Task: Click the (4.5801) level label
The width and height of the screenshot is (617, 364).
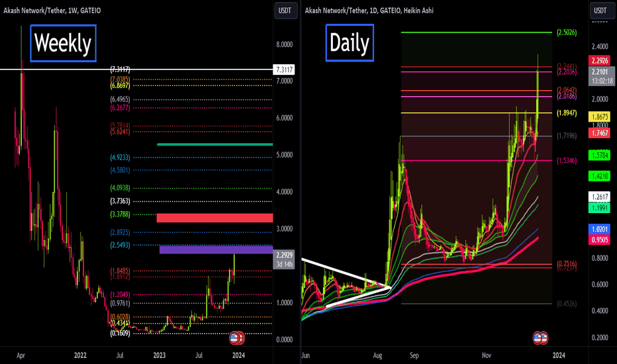Action: coord(120,170)
